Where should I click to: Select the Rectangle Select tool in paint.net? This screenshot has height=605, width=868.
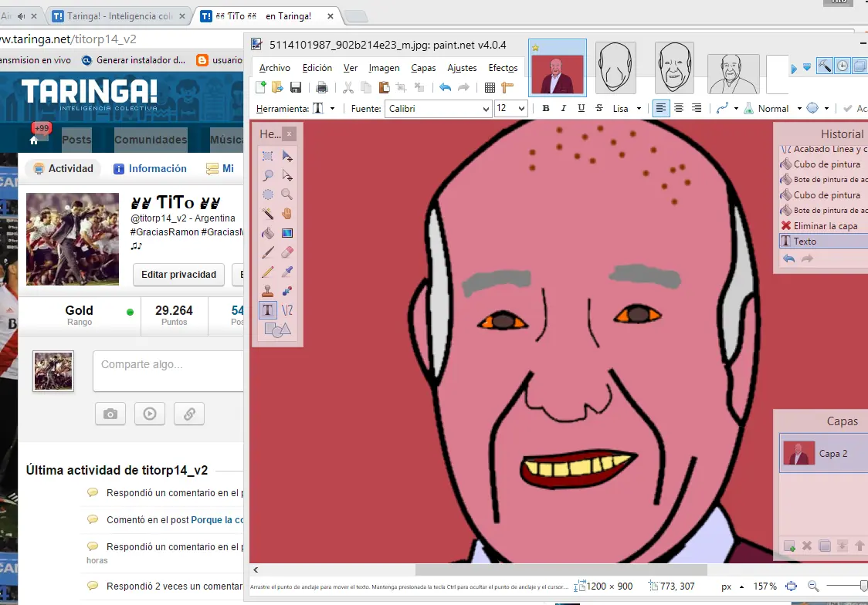pos(267,156)
